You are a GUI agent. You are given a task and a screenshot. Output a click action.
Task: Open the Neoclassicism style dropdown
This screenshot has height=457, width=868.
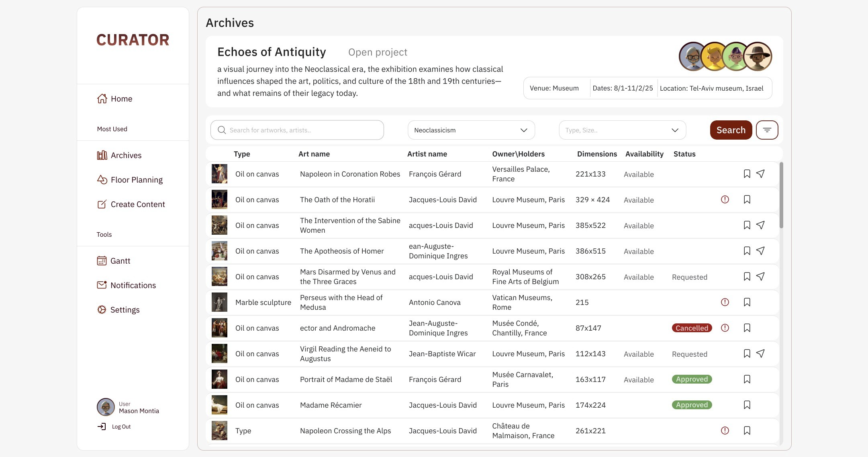[471, 130]
